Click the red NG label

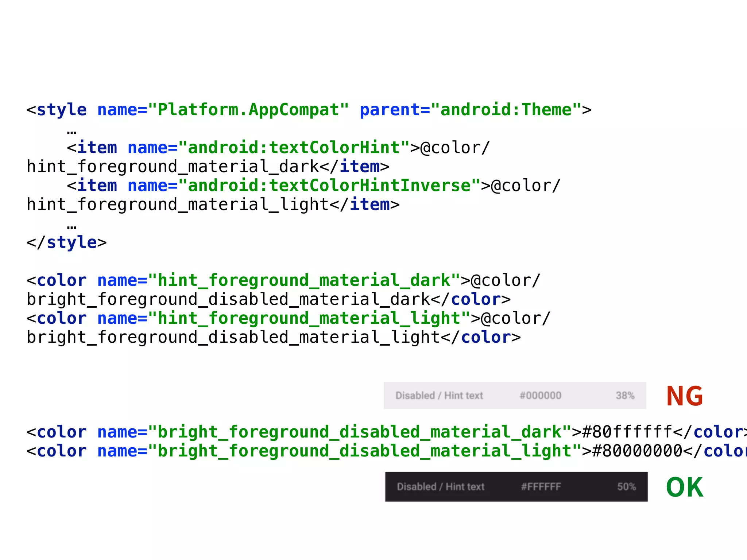pos(685,396)
